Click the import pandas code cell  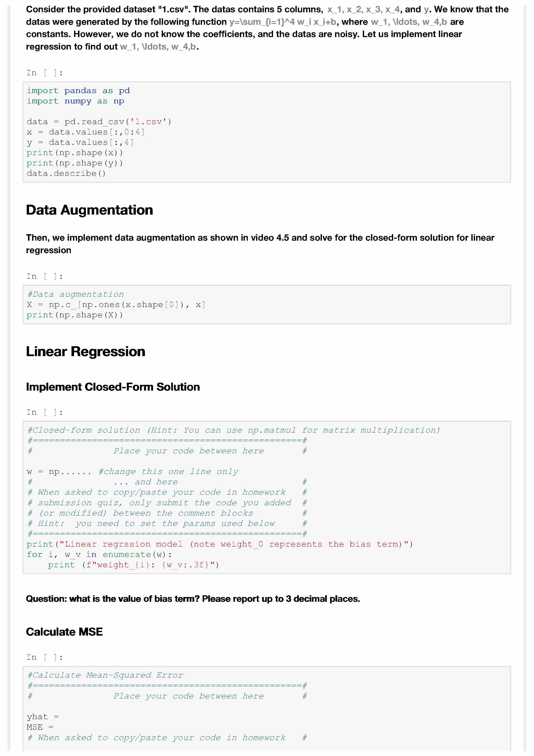tap(267, 132)
